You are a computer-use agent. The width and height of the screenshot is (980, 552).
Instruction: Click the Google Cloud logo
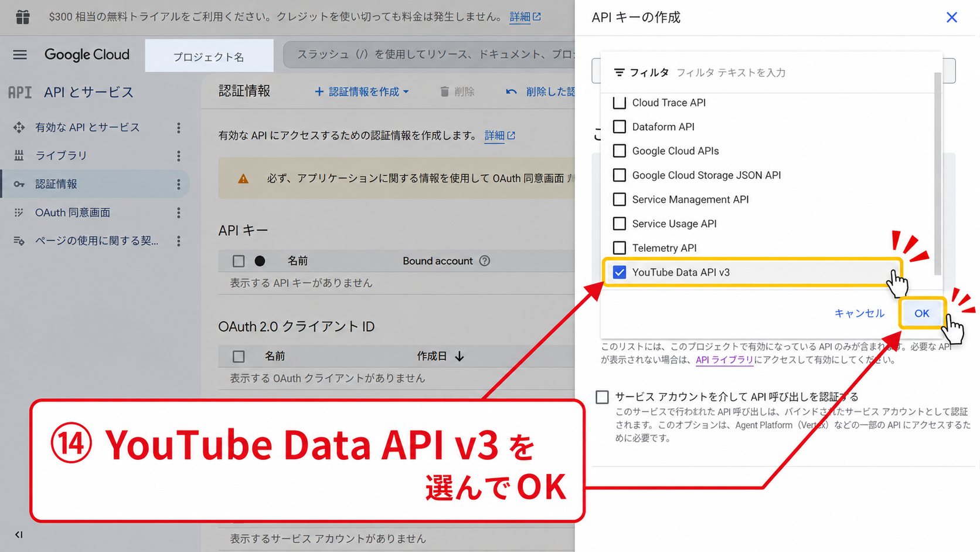pyautogui.click(x=87, y=55)
